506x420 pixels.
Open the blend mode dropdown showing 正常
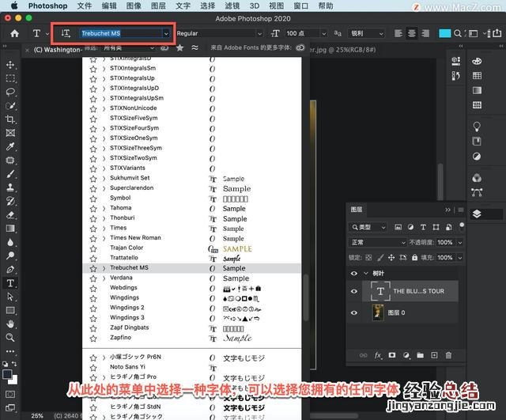pos(368,242)
